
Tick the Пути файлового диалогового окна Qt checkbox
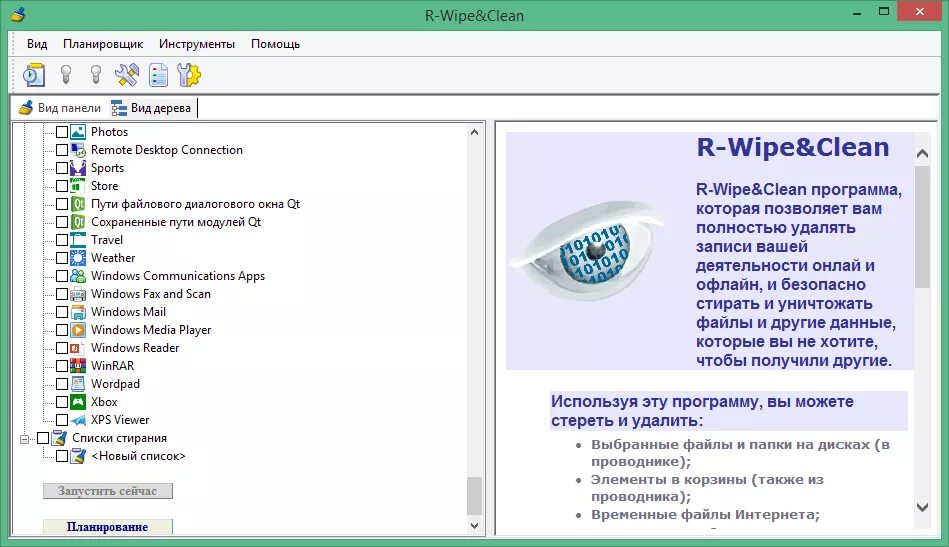coord(62,204)
